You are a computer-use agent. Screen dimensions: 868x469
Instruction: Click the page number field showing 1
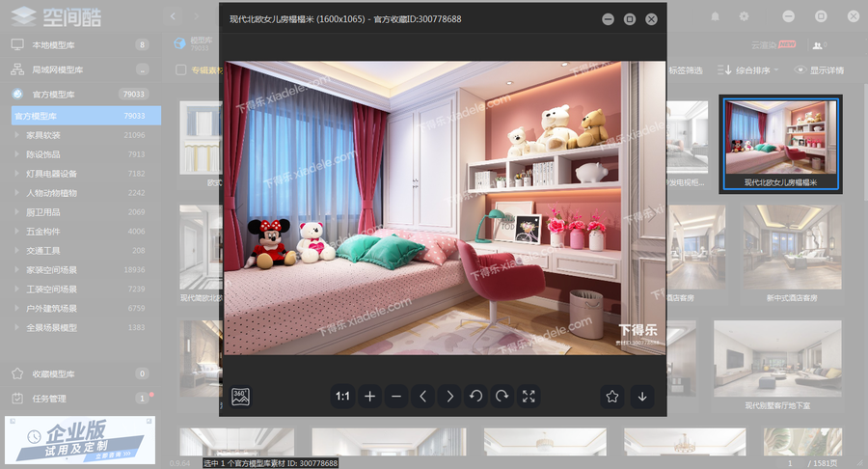point(790,463)
